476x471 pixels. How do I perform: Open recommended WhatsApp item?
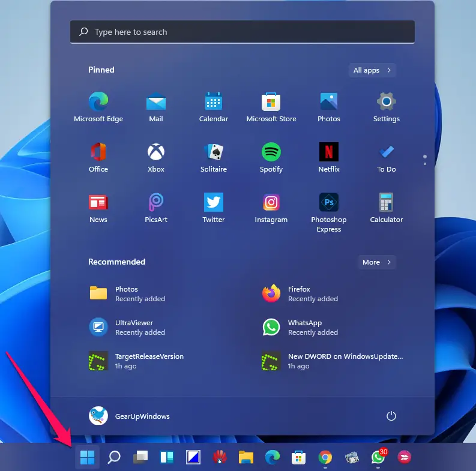click(300, 328)
